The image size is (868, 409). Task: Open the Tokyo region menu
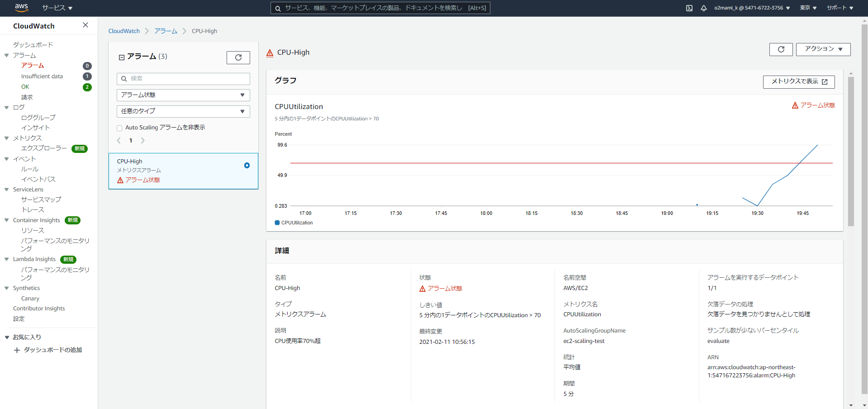point(808,8)
